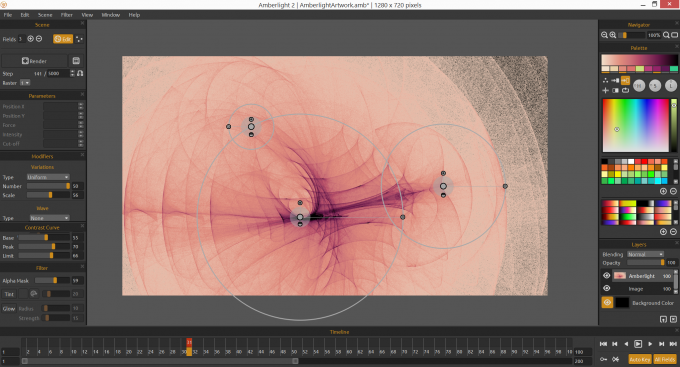
Task: Click the Palette plus add color icon
Action: [x=605, y=90]
